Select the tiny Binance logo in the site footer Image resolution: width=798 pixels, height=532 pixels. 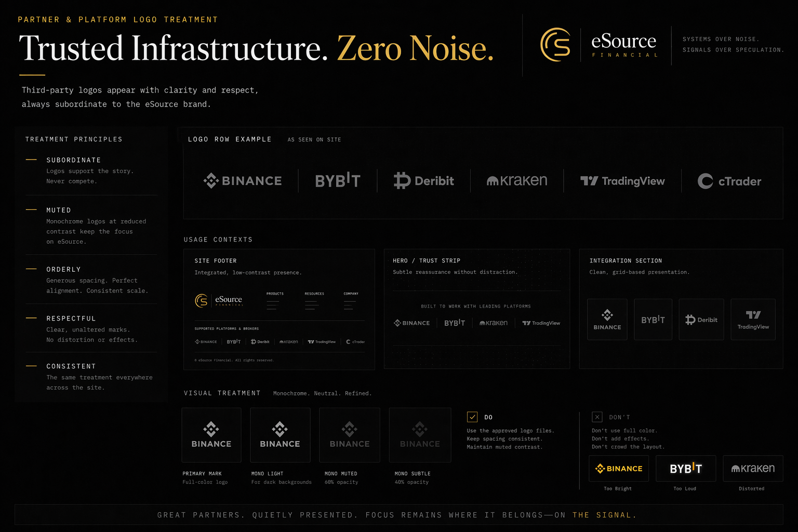pos(206,341)
